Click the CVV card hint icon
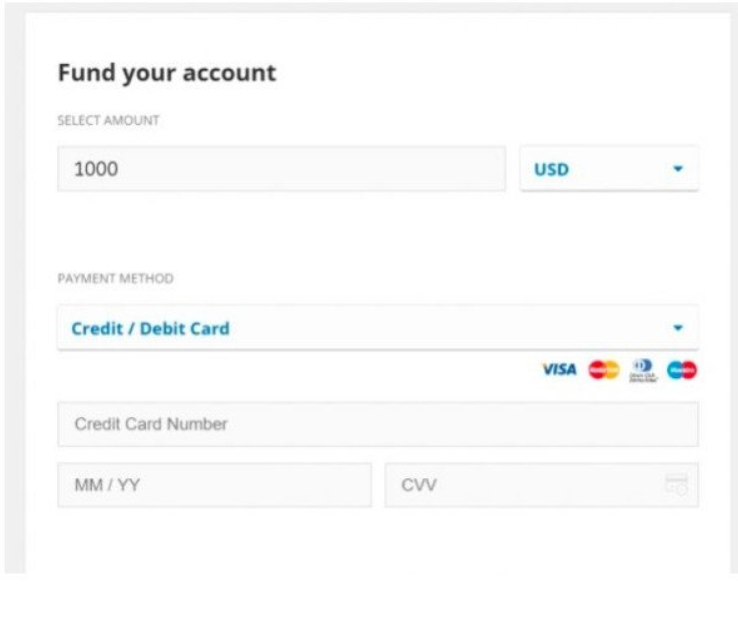 coord(676,485)
